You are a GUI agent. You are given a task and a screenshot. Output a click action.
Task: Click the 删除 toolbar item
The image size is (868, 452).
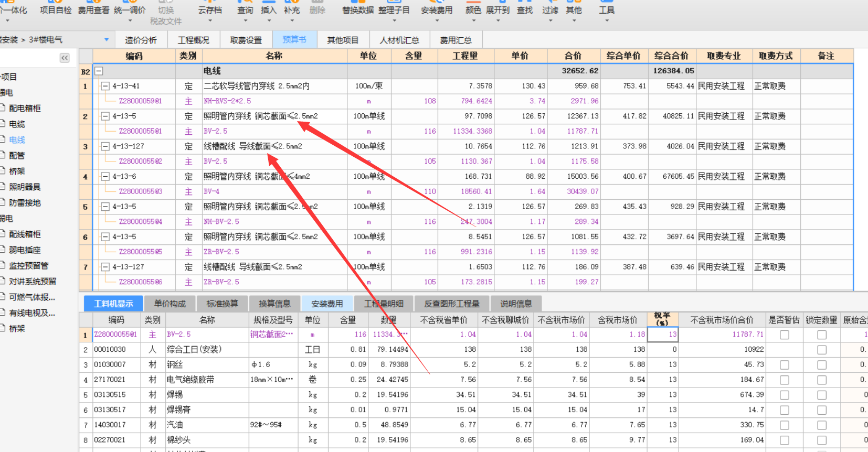(317, 10)
